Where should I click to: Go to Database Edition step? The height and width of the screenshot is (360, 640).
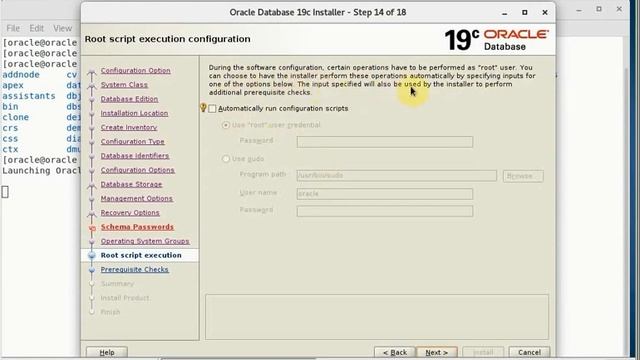pyautogui.click(x=129, y=99)
